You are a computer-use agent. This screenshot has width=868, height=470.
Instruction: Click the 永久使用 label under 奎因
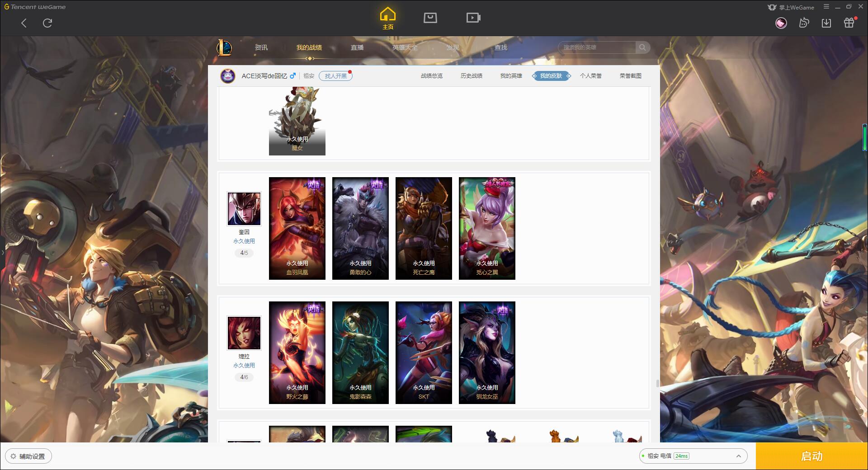[244, 241]
